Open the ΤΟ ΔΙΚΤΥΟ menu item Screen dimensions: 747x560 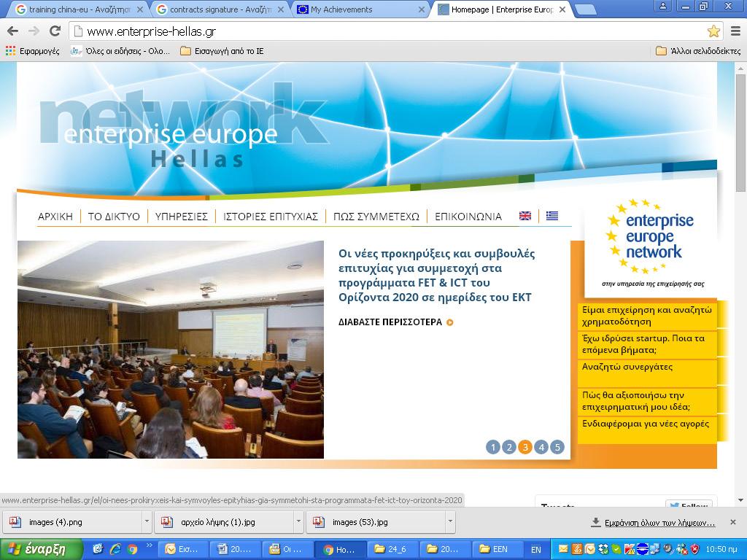114,217
